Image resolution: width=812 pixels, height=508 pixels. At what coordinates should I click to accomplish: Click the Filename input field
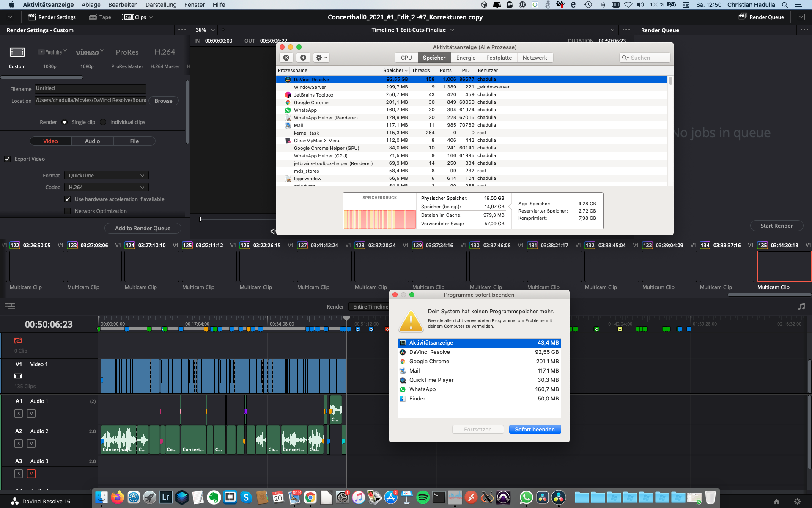point(91,88)
